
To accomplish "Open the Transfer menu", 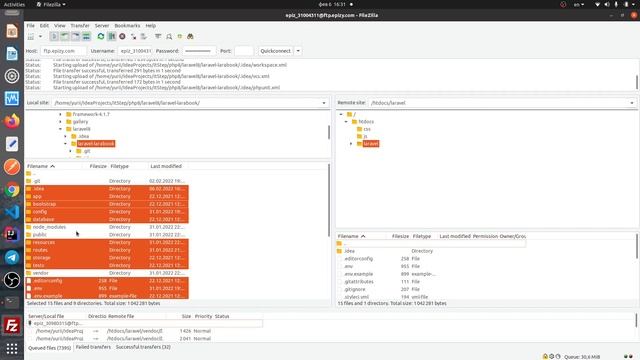I will 80,26.
